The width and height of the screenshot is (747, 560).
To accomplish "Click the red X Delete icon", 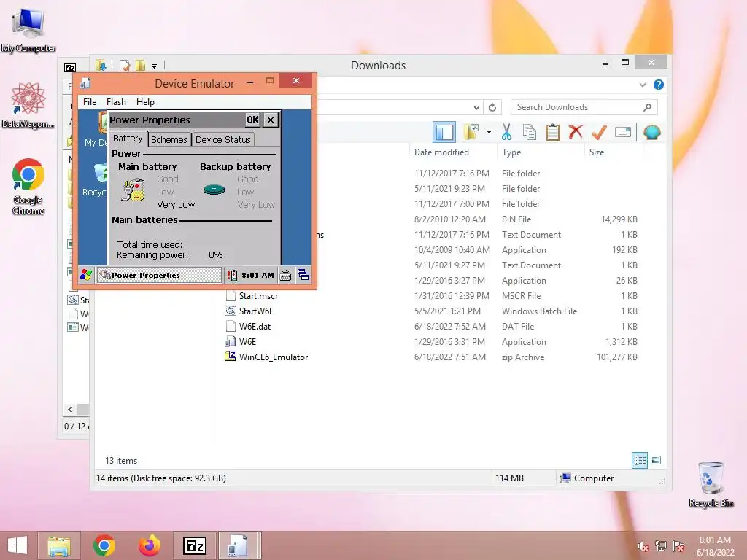I will [576, 131].
